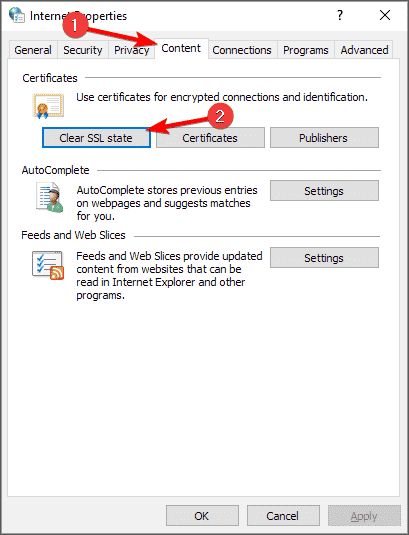Select the Content tab

181,48
